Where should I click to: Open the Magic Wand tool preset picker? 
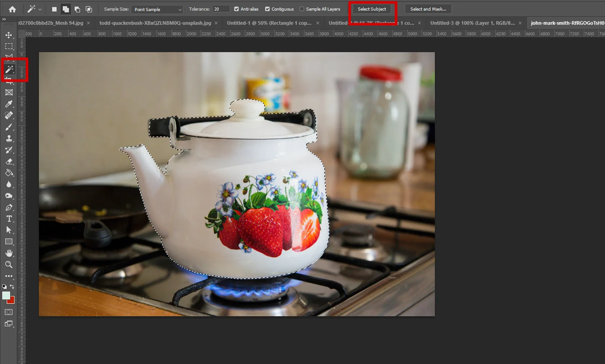34,9
